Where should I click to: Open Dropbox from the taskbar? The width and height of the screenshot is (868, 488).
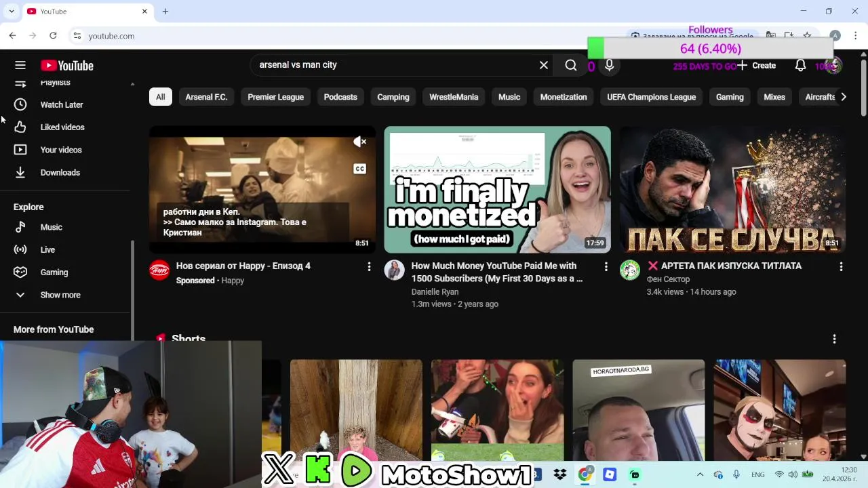coord(560,474)
